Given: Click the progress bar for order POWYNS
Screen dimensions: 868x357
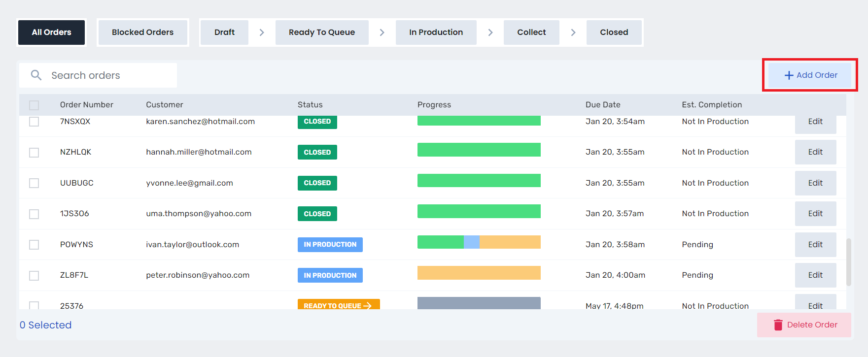Looking at the screenshot, I should tap(479, 242).
